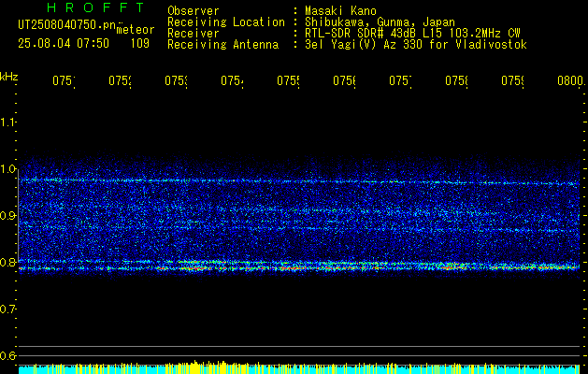Click the Observer label
Image resolution: width=588 pixels, height=374 pixels.
click(194, 11)
